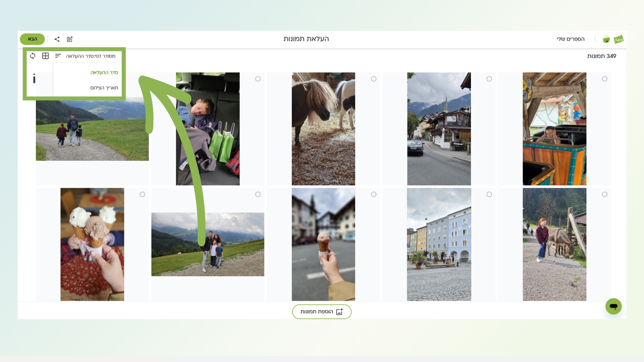Open the user avatar profile icon
Screen dimensions: 644x362
(606, 40)
